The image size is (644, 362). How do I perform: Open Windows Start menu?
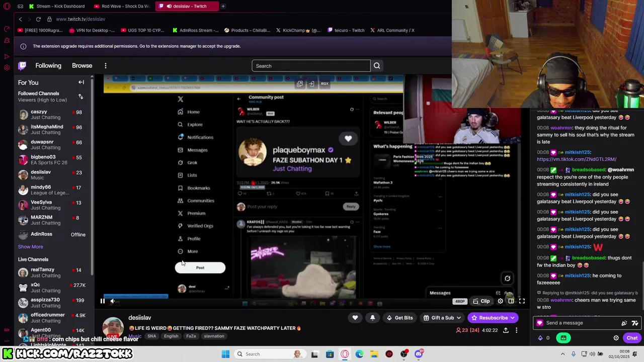(x=225, y=354)
